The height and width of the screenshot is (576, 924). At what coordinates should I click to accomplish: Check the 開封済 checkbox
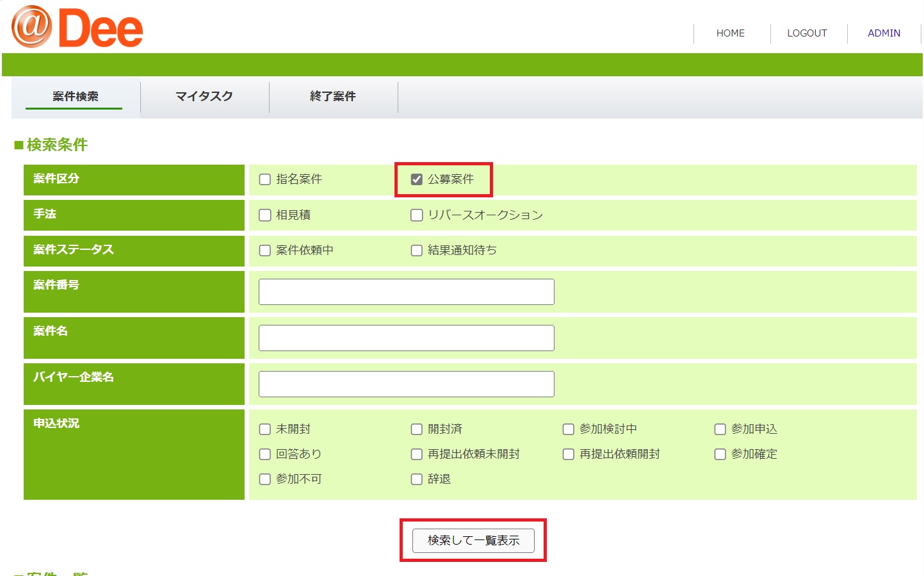pyautogui.click(x=416, y=429)
